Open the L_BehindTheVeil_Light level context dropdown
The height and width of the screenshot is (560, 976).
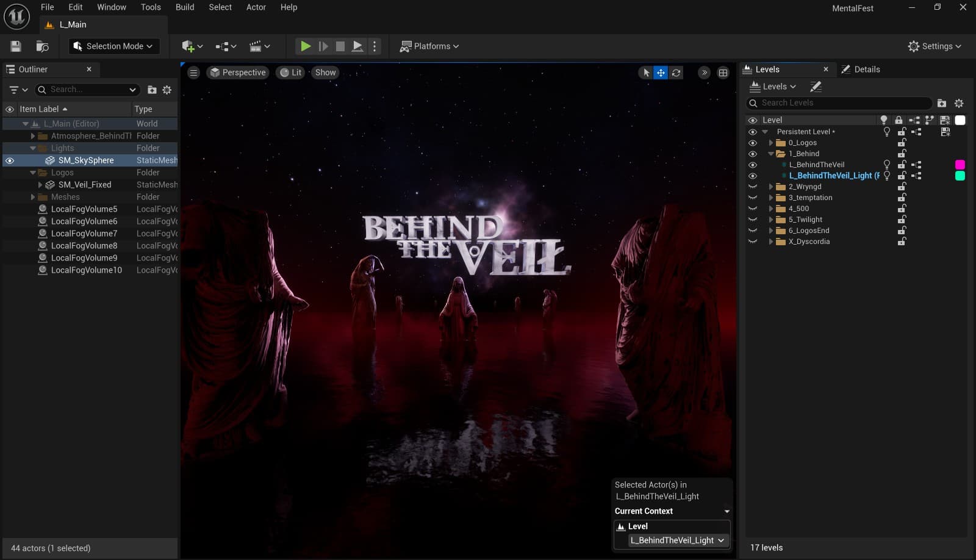click(x=677, y=540)
